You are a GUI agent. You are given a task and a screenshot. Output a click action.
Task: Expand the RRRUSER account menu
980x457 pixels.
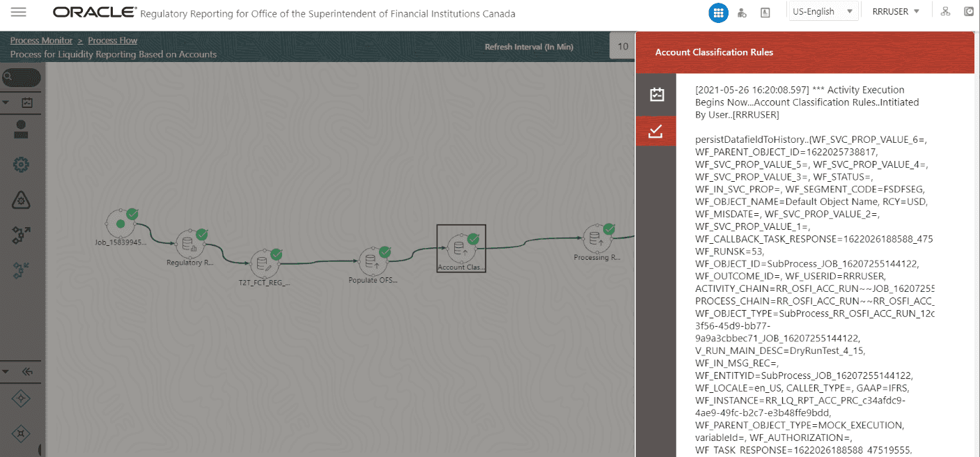tap(896, 11)
